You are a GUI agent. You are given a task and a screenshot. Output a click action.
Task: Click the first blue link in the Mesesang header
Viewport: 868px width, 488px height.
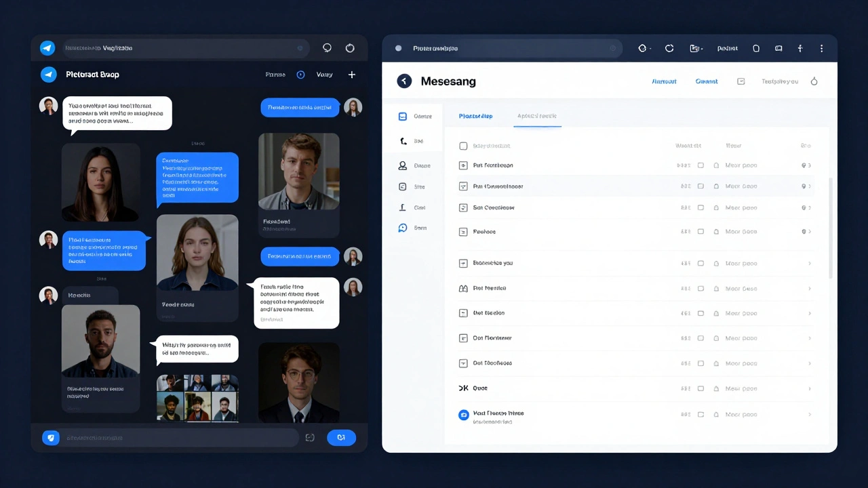tap(664, 81)
